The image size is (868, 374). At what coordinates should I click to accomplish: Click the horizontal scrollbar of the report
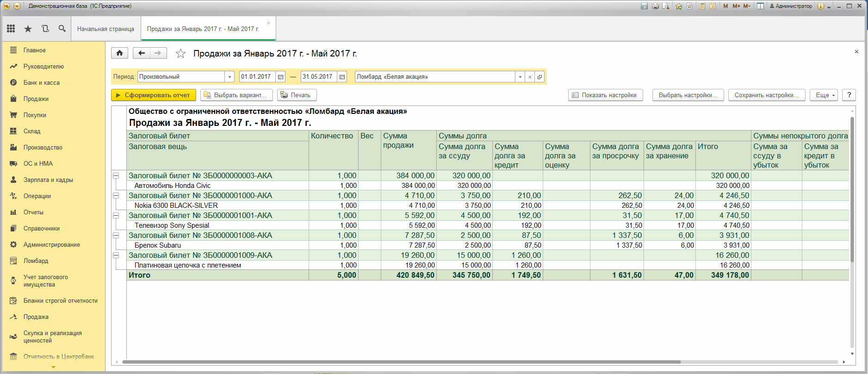click(401, 362)
